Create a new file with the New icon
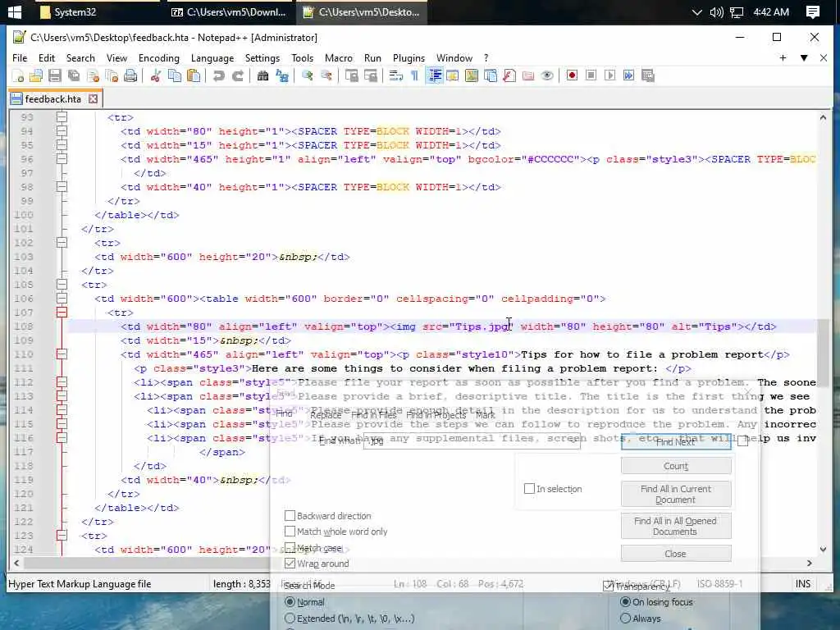Screen dimensions: 840x630 pyautogui.click(x=18, y=75)
